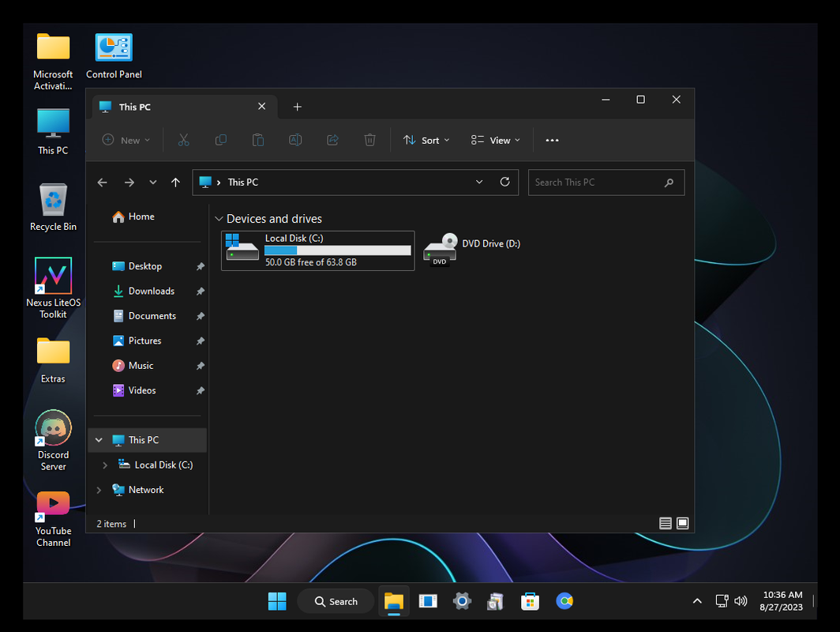Click the search magnifier icon in Explorer

point(669,182)
